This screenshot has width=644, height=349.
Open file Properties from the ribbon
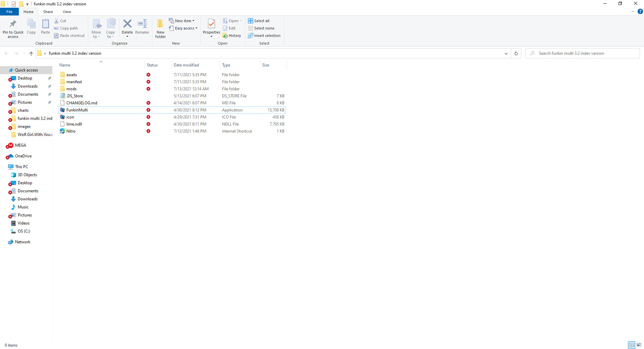tap(211, 28)
